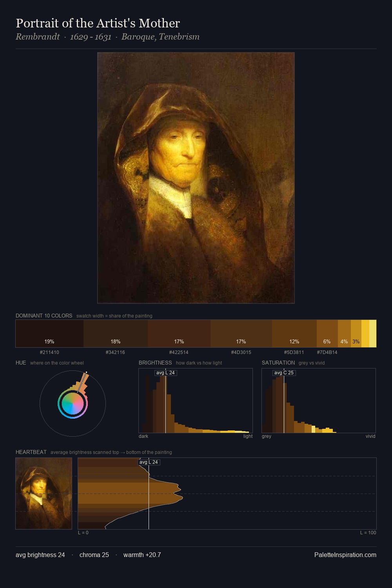Image resolution: width=392 pixels, height=588 pixels.
Task: Click the 'light' axis label
Action: (x=248, y=436)
